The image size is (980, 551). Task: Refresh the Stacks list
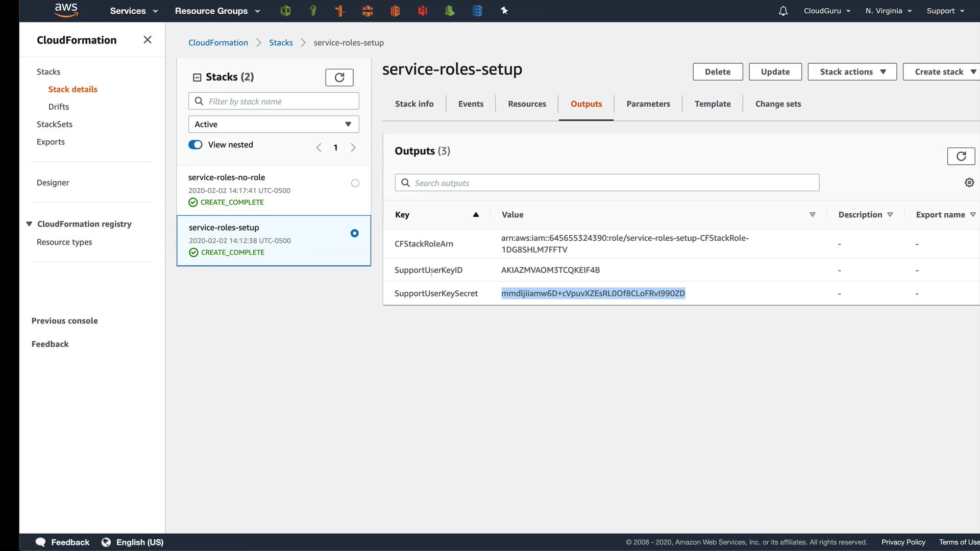coord(339,77)
